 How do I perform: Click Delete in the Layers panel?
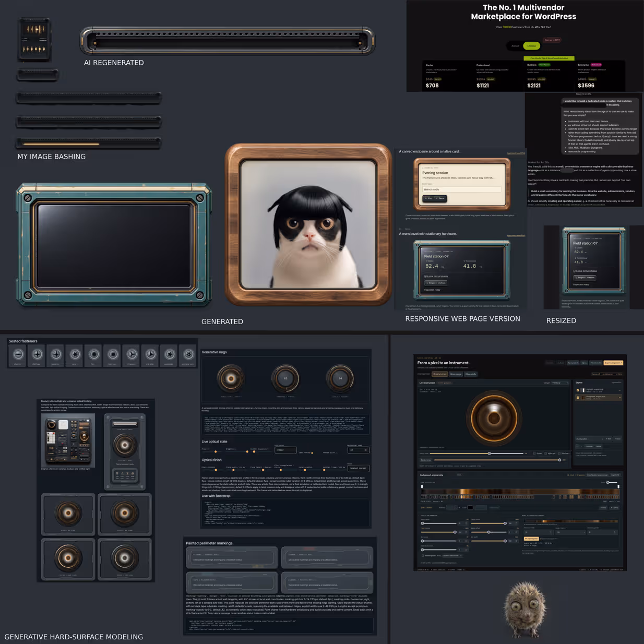[x=598, y=446]
